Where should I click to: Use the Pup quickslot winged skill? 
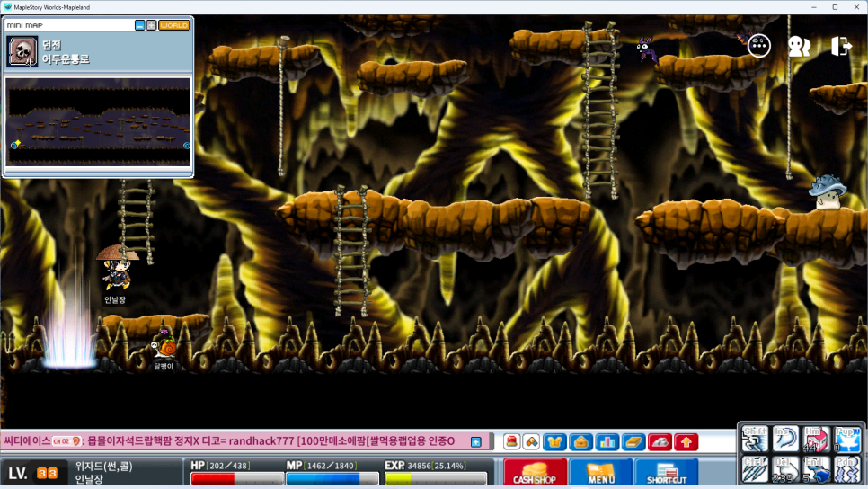(x=847, y=440)
